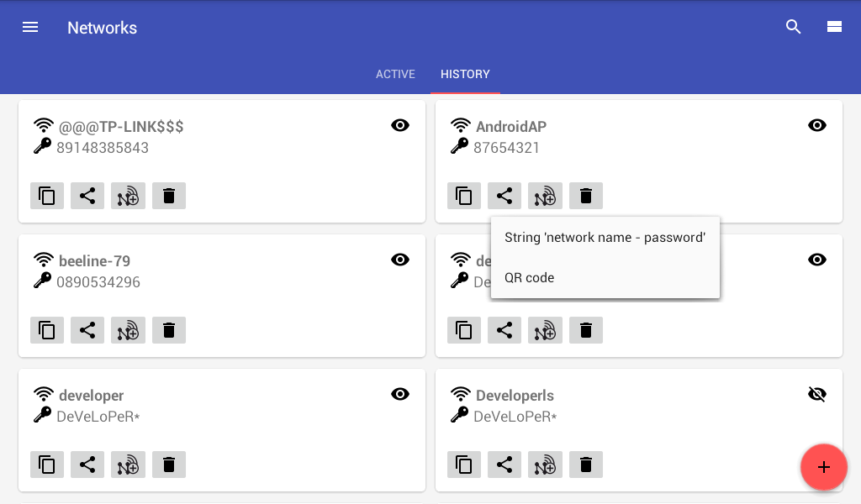Delete the AndroidAP network entry
Screen dimensions: 861x504
(x=586, y=196)
